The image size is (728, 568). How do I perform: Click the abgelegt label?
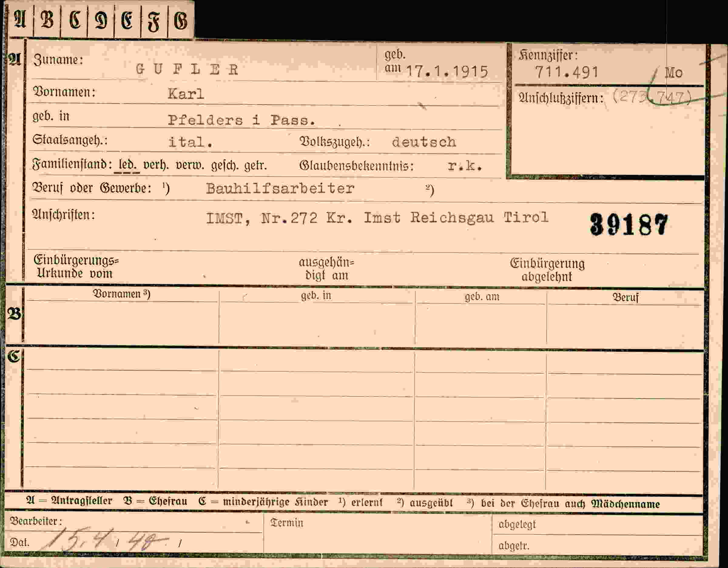(517, 524)
